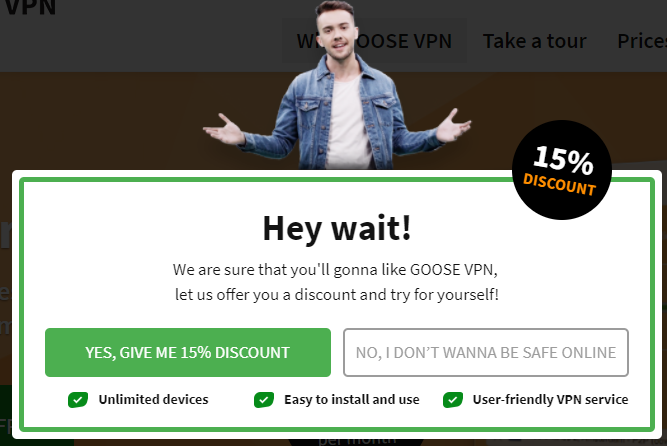Click the presenter's photo above the popup
667x446 pixels.
(337, 85)
